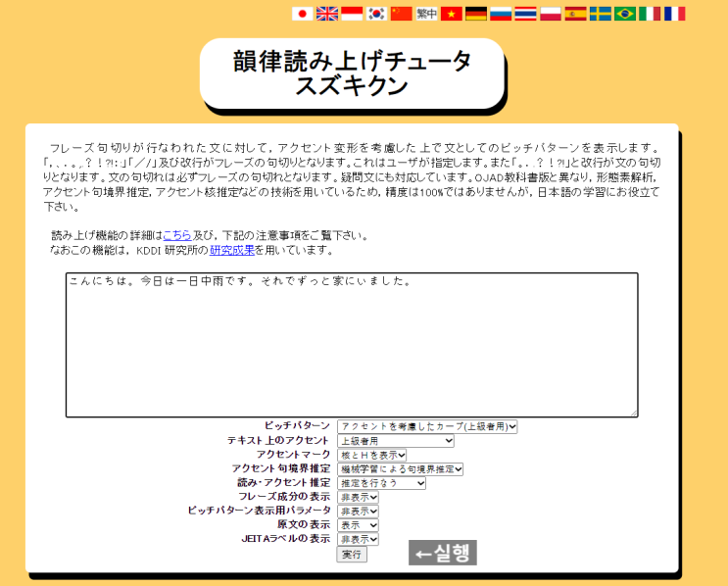Open the 研究成果 link
The height and width of the screenshot is (586, 728).
click(x=232, y=250)
